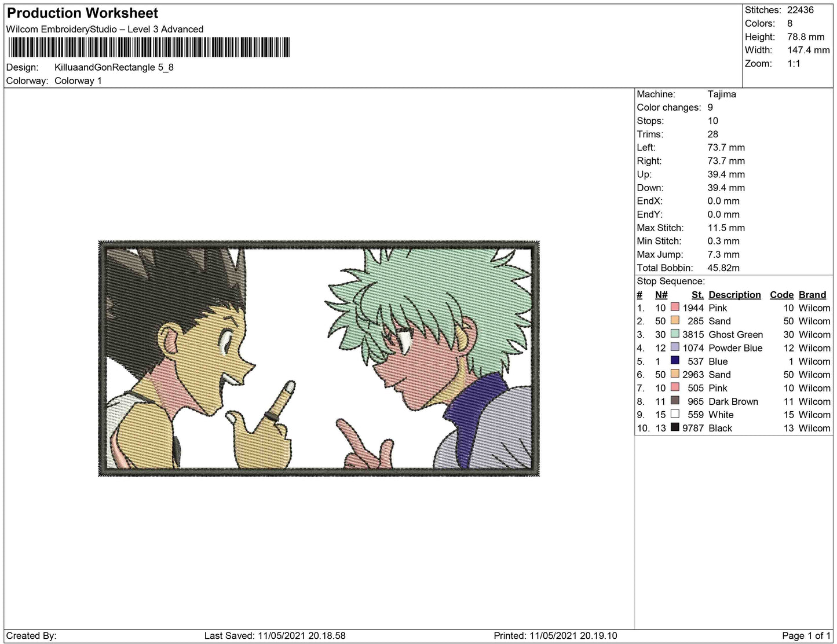Viewport: 837px width, 644px height.
Task: Click the stitches count "22436"
Action: pos(801,10)
